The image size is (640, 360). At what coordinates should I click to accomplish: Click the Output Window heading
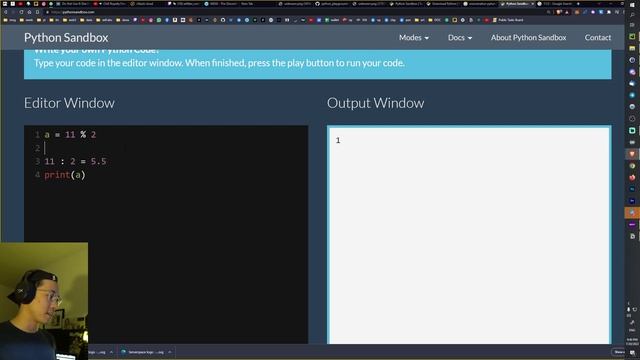point(376,103)
